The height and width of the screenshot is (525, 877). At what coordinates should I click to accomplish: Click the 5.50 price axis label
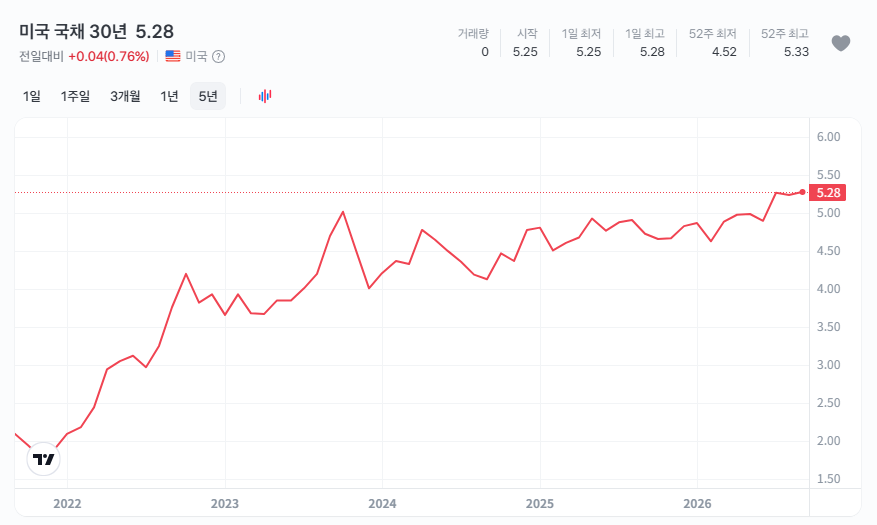(828, 175)
